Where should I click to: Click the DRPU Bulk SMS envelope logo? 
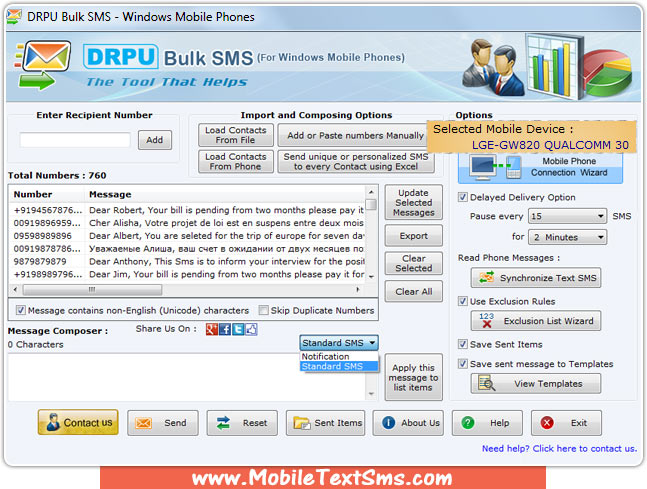click(43, 64)
